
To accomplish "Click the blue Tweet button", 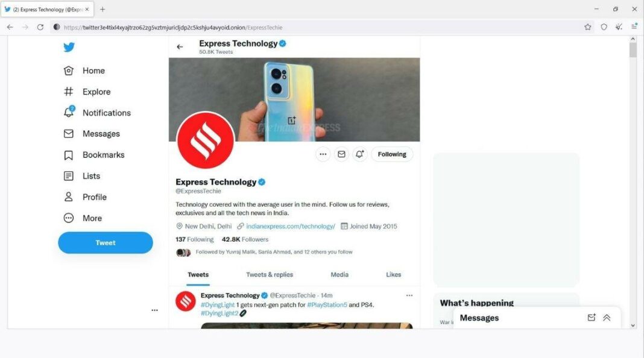I will [106, 243].
